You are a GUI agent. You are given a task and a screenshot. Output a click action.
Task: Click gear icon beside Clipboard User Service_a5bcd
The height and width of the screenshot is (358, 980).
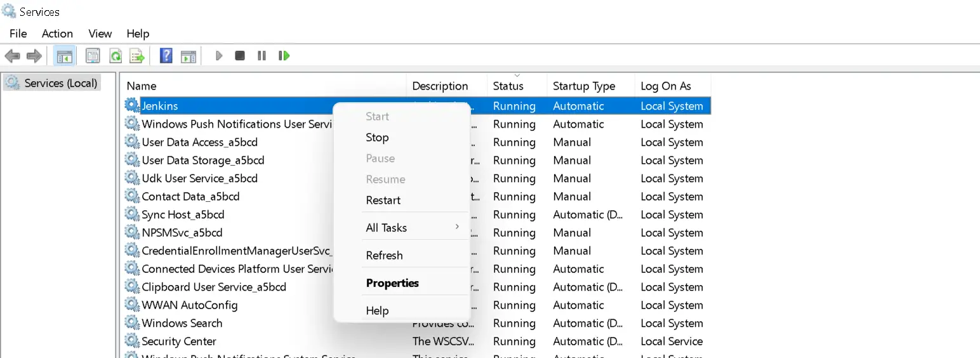click(x=132, y=286)
